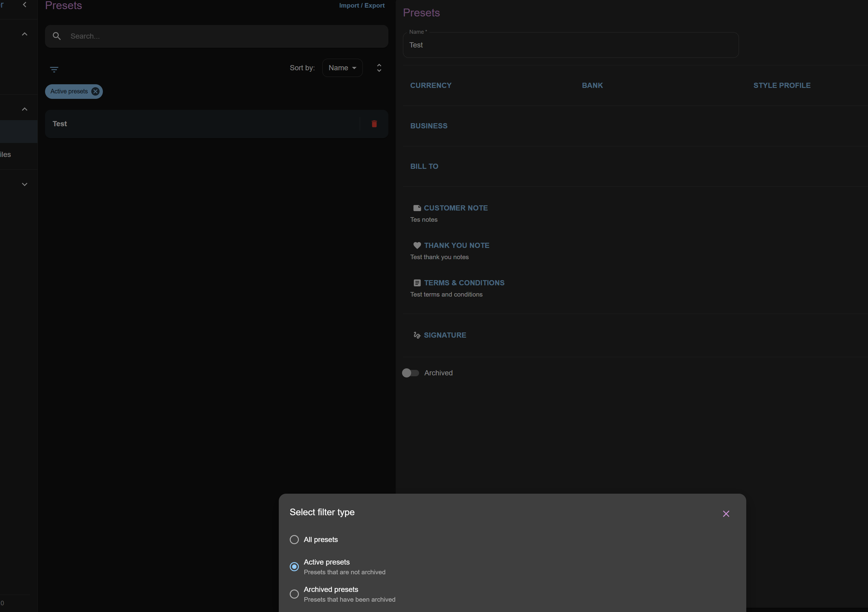The image size is (868, 612).
Task: Collapse the first sidebar section chevron
Action: pos(25,34)
